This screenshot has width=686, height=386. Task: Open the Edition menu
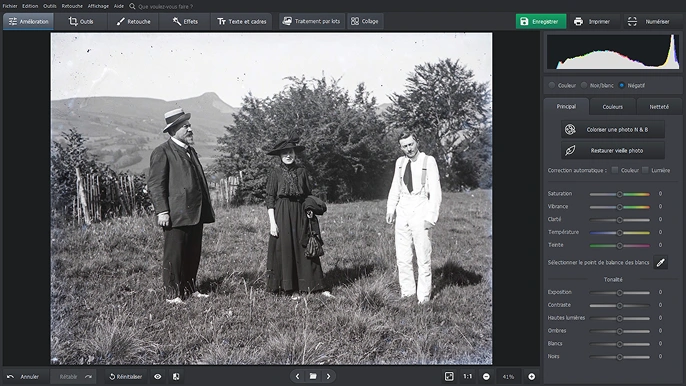[x=30, y=6]
